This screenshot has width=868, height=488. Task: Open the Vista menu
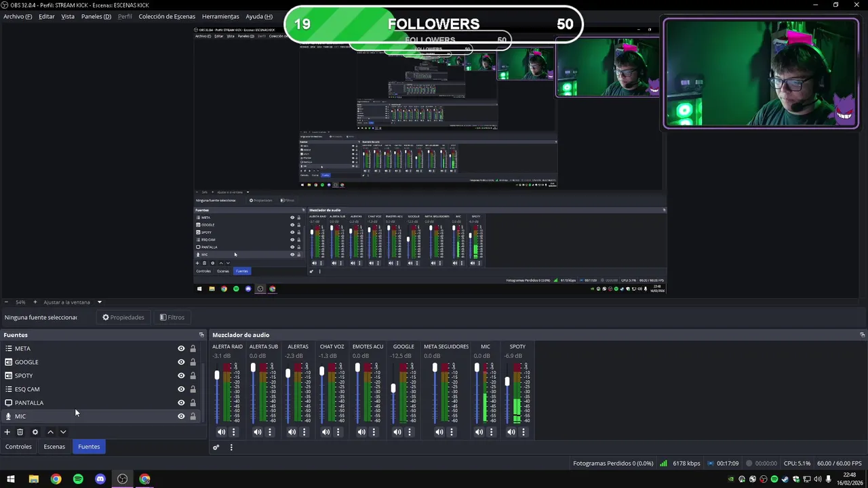(68, 16)
